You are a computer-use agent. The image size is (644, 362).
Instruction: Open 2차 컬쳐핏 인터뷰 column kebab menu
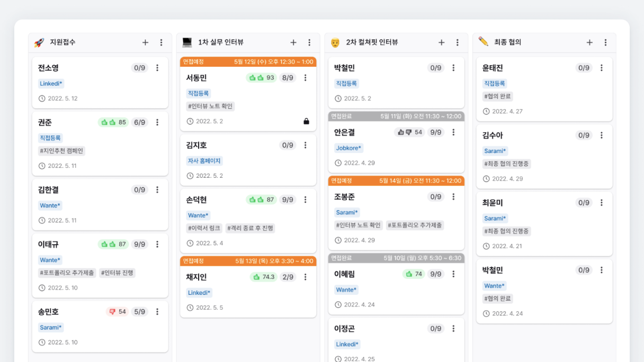coord(458,42)
